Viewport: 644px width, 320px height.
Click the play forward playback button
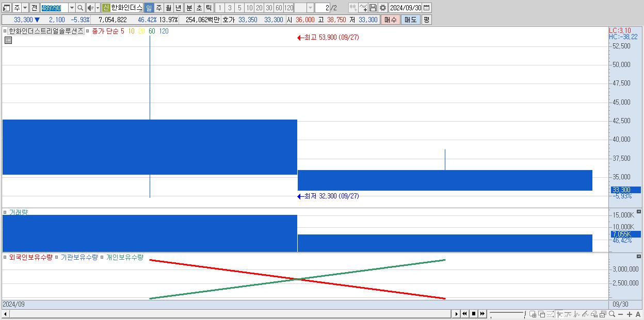point(457,314)
